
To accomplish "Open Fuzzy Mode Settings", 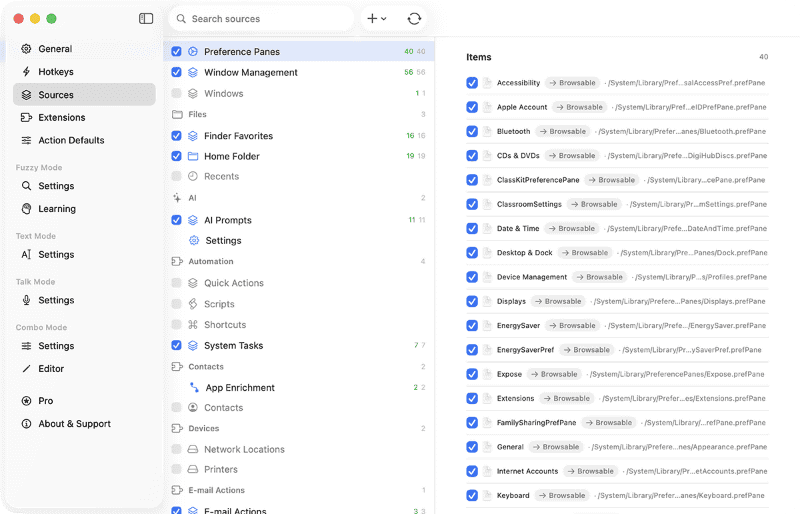I will [x=84, y=186].
